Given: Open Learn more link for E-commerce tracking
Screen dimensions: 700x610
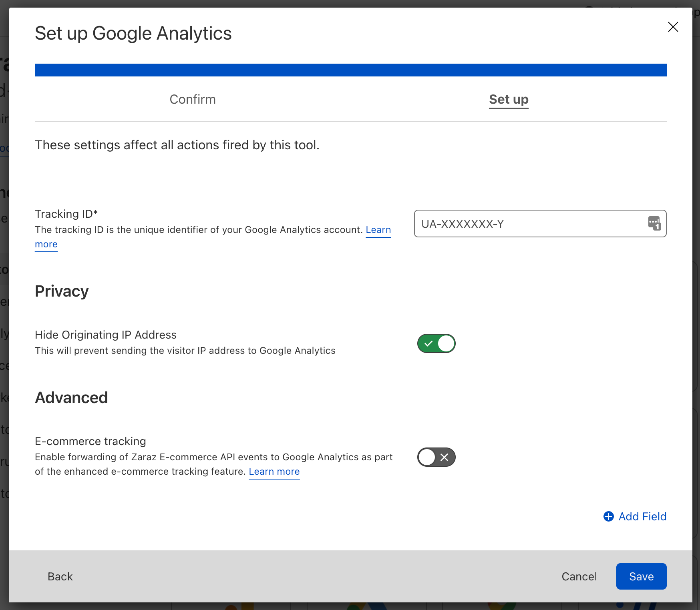Looking at the screenshot, I should tap(274, 472).
